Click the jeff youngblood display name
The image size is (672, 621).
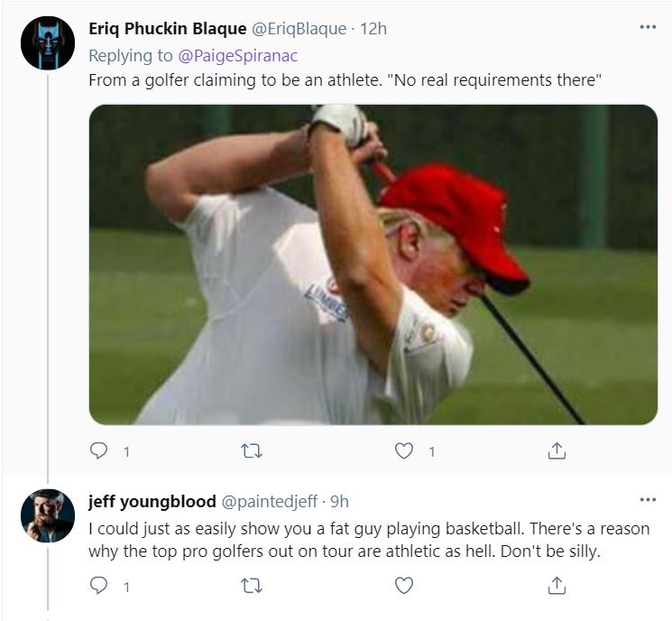(152, 502)
